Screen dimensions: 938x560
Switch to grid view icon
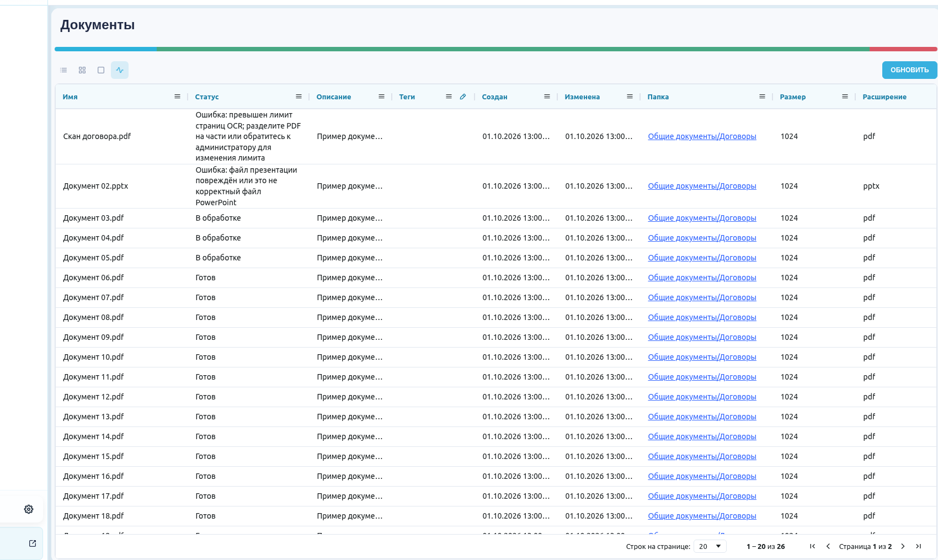(82, 70)
